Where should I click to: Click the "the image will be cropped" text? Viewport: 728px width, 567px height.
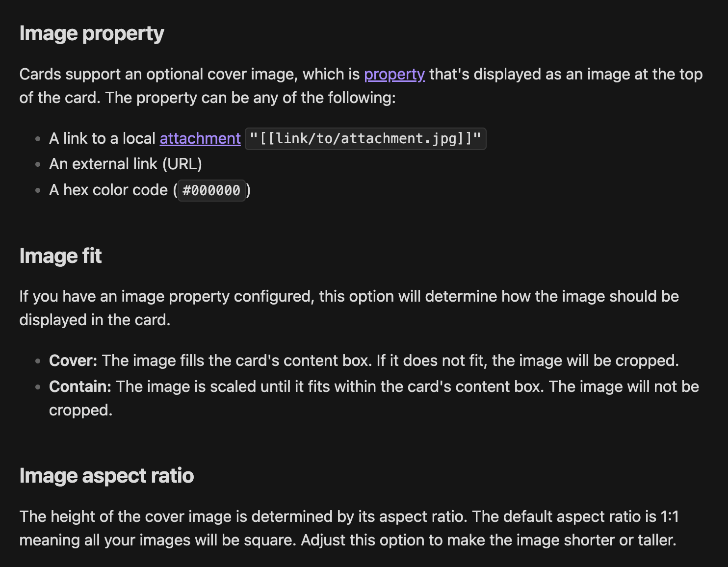click(585, 361)
